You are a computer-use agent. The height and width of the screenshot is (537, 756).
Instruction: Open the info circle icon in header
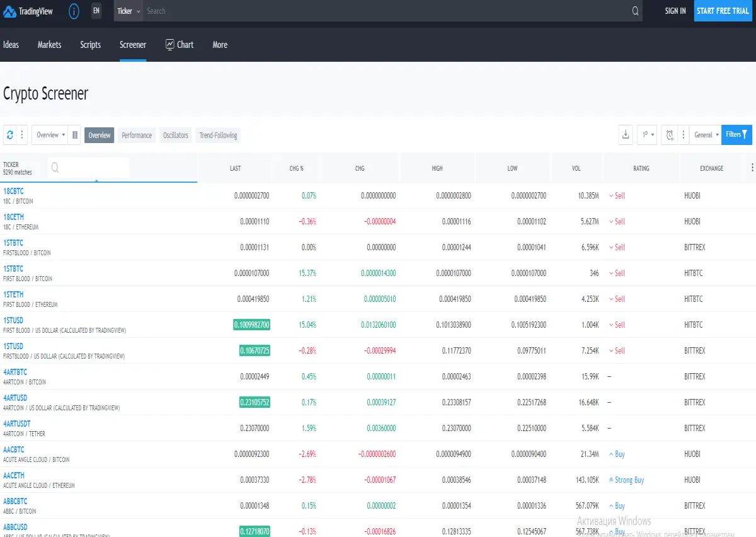(74, 11)
